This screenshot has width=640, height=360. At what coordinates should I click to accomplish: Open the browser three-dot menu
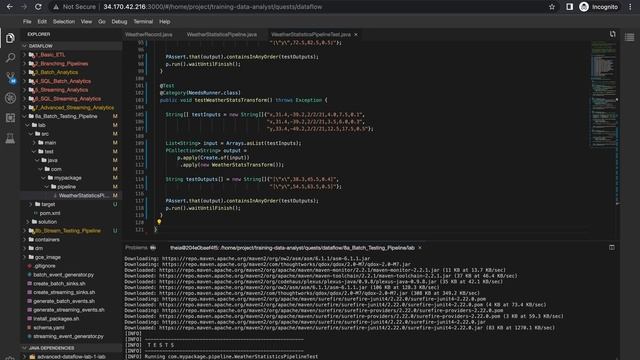click(630, 7)
